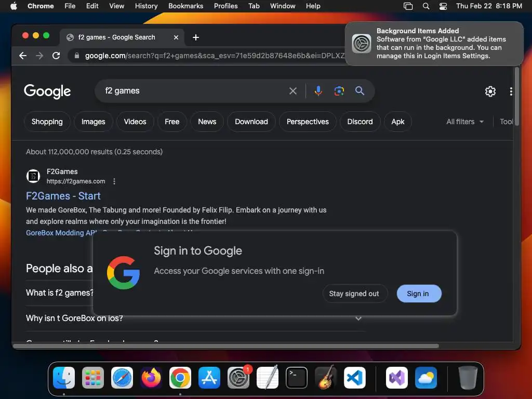Reload the page with the refresh icon
Screen dimensions: 532x399
tap(56, 56)
